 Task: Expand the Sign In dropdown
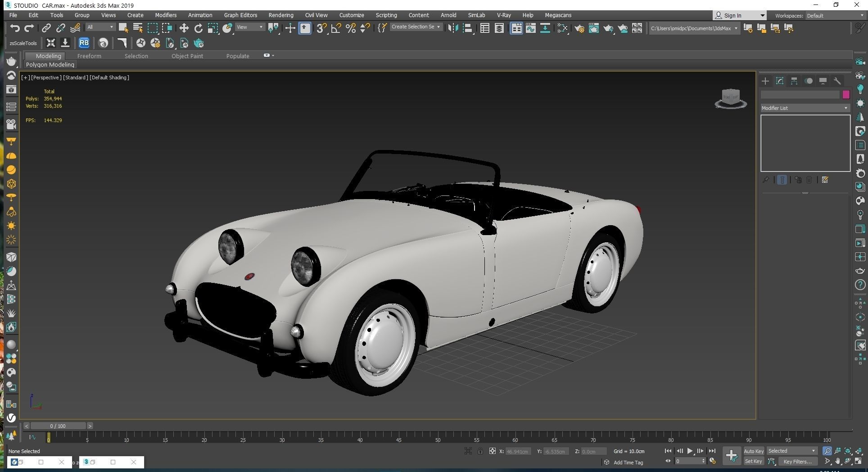point(762,16)
